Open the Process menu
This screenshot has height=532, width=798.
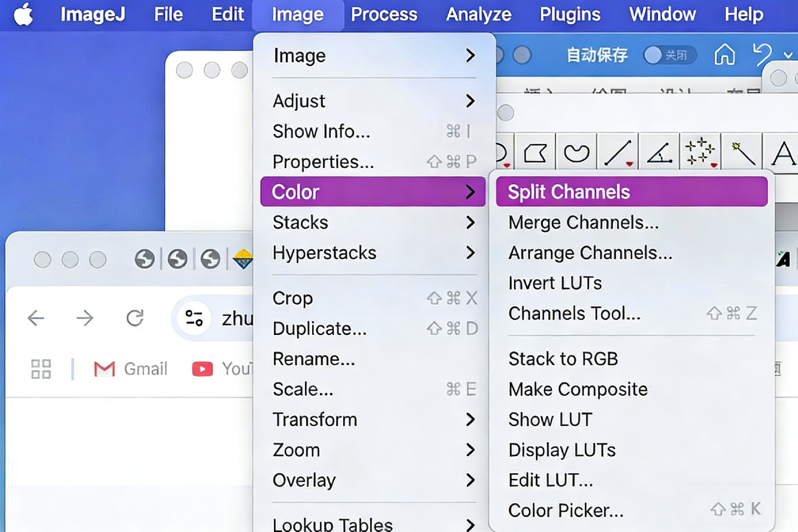tap(384, 15)
